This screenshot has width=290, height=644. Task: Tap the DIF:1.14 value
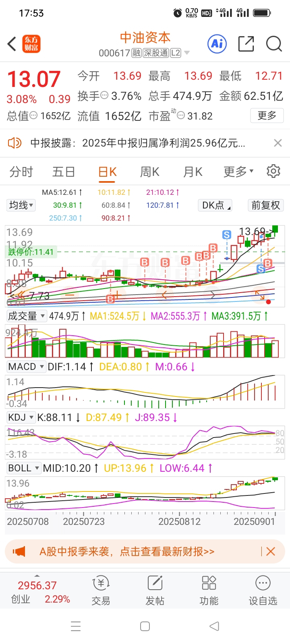point(70,367)
